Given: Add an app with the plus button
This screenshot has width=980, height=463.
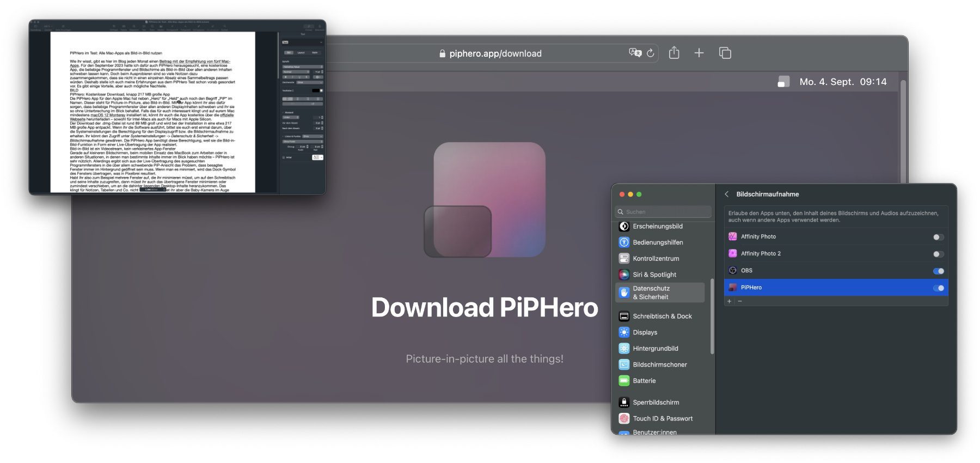Looking at the screenshot, I should click(730, 301).
